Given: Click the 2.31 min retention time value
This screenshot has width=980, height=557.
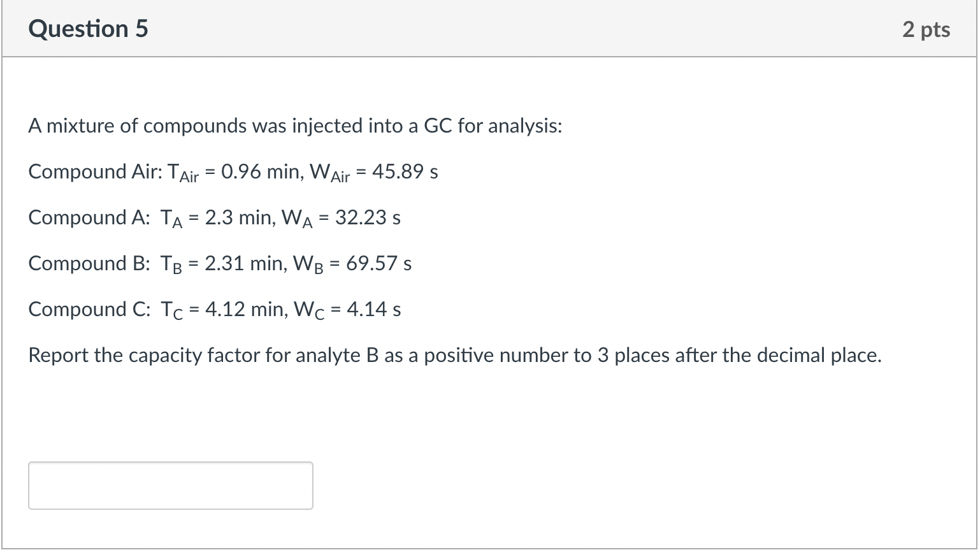Looking at the screenshot, I should [x=245, y=264].
